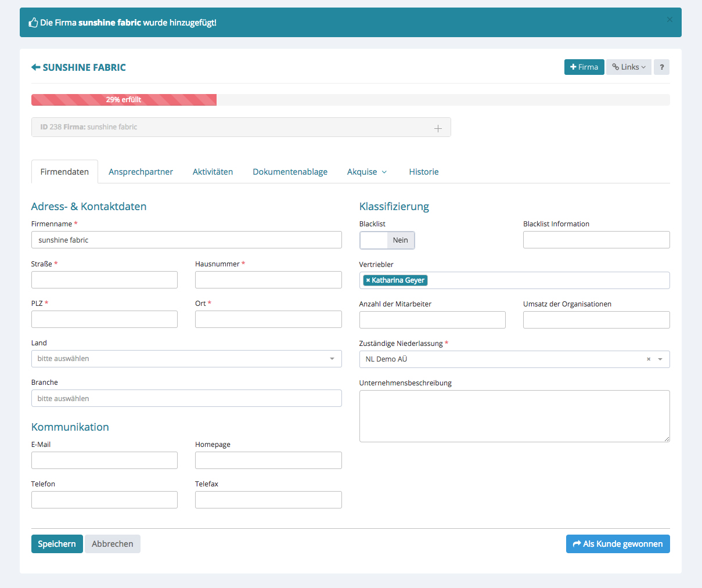Focus the Unternehmensbeschreibung text area
Screen dimensions: 702x588
click(514, 416)
